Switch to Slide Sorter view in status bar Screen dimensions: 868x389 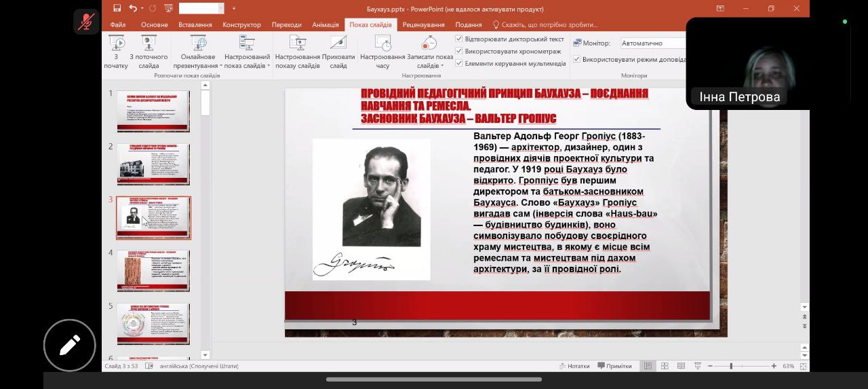(665, 366)
